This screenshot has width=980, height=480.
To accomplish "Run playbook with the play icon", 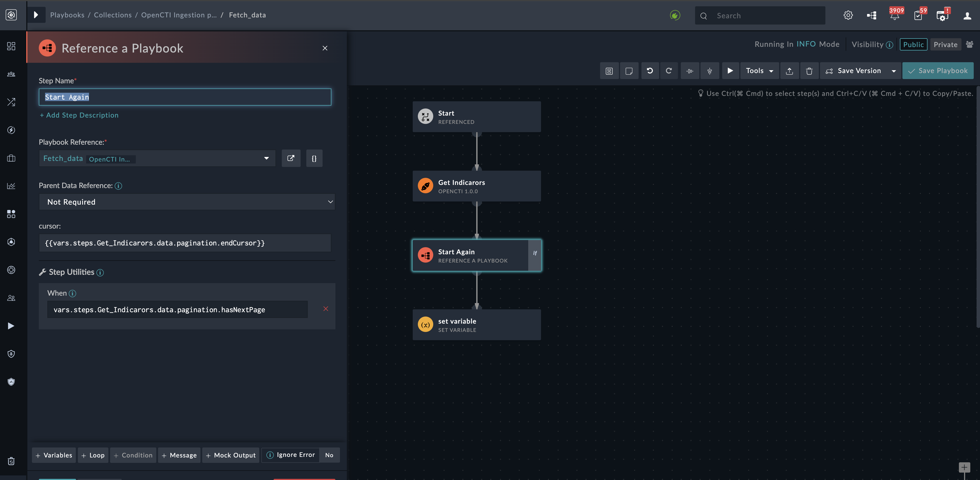I will click(x=730, y=71).
